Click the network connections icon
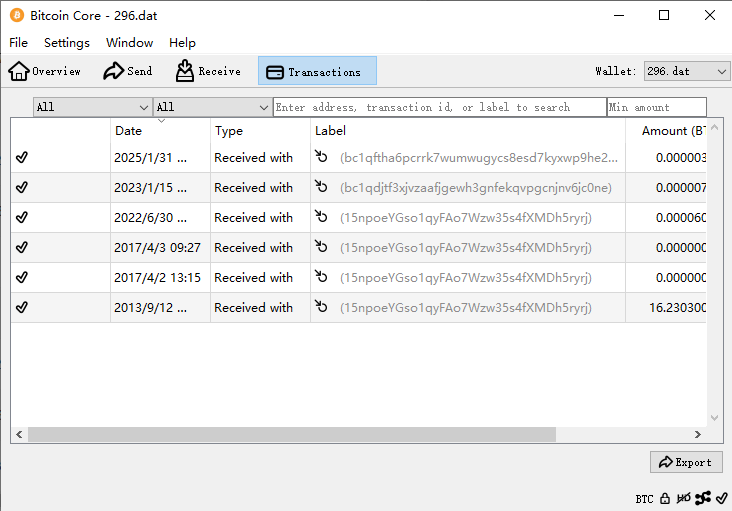 (x=703, y=498)
